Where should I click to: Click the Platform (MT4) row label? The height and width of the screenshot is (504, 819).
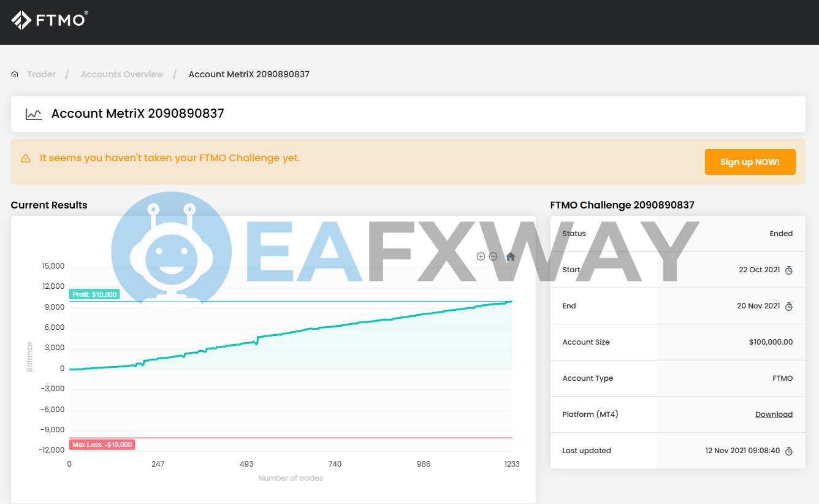[x=590, y=414]
